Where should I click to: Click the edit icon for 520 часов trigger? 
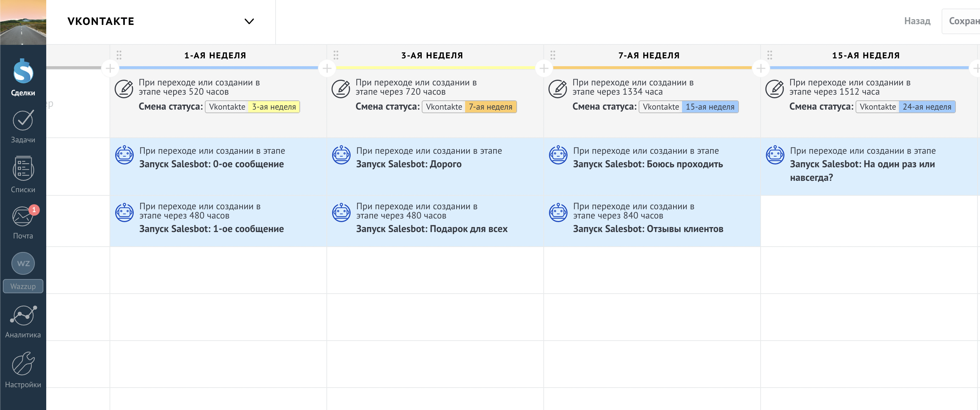point(124,89)
